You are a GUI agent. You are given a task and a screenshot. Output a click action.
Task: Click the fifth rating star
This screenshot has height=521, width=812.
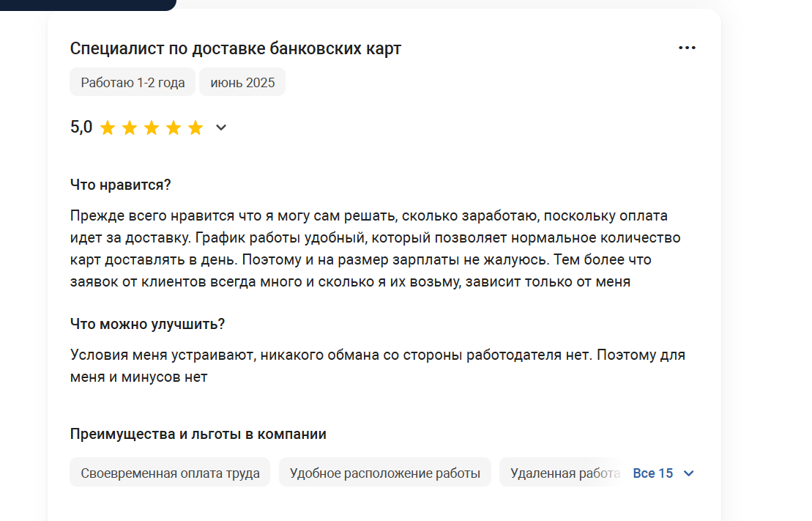point(195,128)
